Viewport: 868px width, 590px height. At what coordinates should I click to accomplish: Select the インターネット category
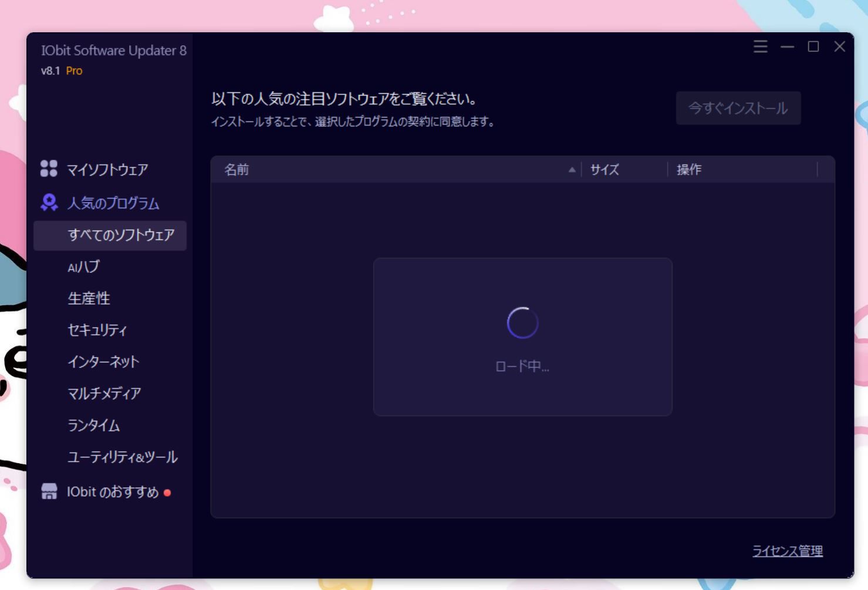click(103, 362)
